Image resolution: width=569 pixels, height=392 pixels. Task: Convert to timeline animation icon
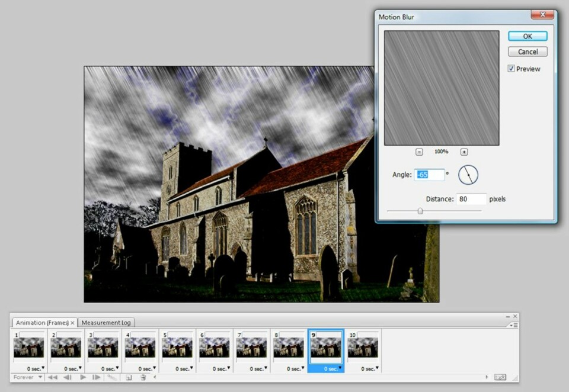pos(500,377)
